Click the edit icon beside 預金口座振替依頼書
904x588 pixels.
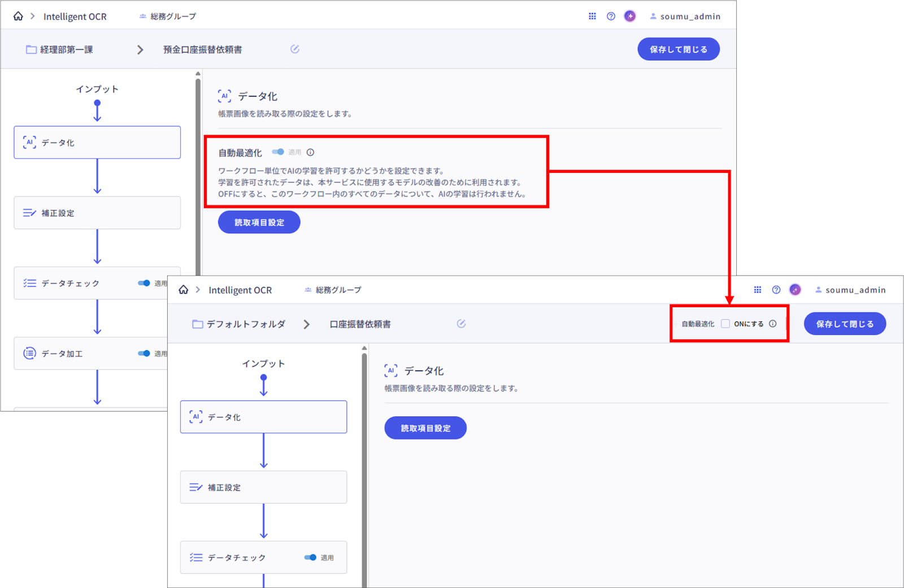pyautogui.click(x=295, y=49)
